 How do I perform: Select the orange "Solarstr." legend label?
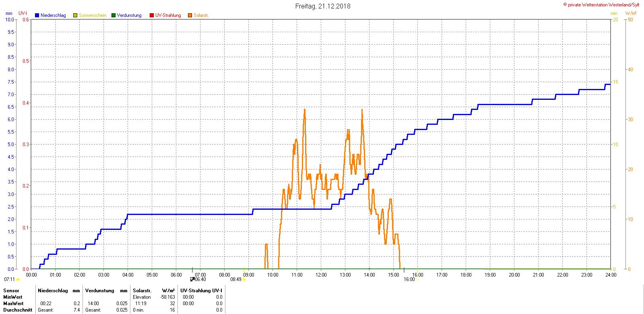point(201,15)
